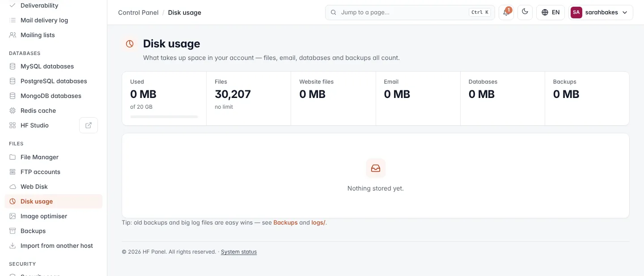The height and width of the screenshot is (276, 644).
Task: Click the 'of 20 GB' quota text
Action: point(141,107)
